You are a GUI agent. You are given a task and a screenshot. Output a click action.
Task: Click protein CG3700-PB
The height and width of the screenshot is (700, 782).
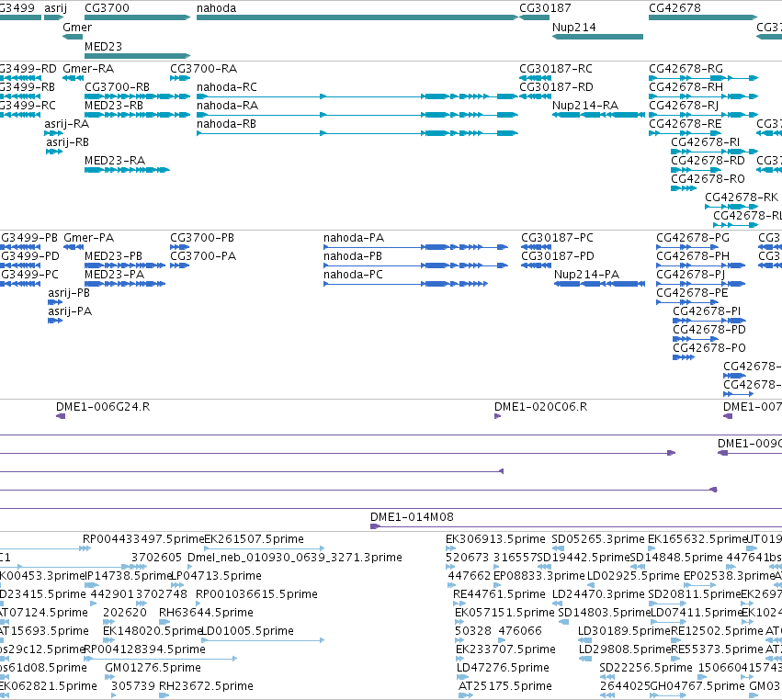pyautogui.click(x=179, y=247)
